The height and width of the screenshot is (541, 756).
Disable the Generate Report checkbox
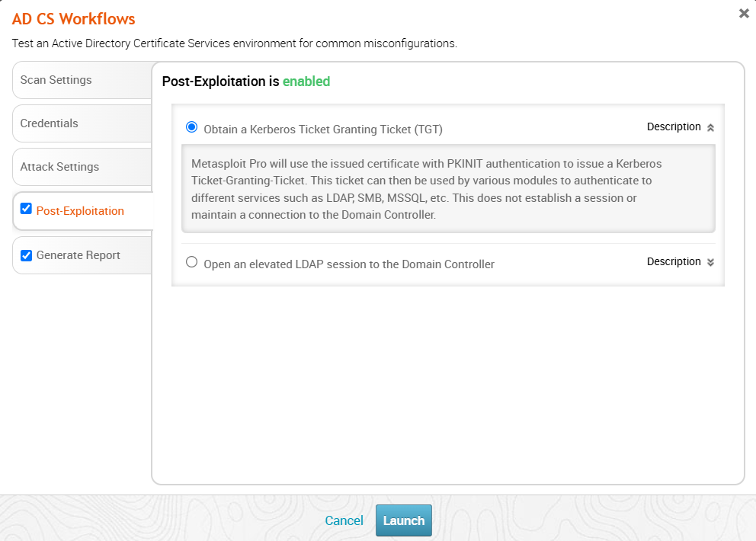tap(26, 255)
